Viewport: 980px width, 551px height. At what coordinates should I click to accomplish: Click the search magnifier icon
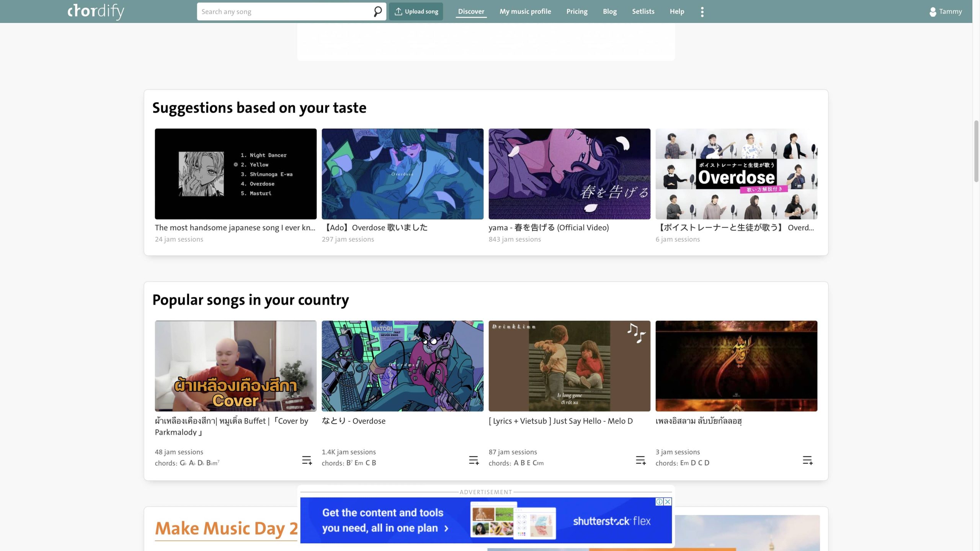tap(377, 11)
